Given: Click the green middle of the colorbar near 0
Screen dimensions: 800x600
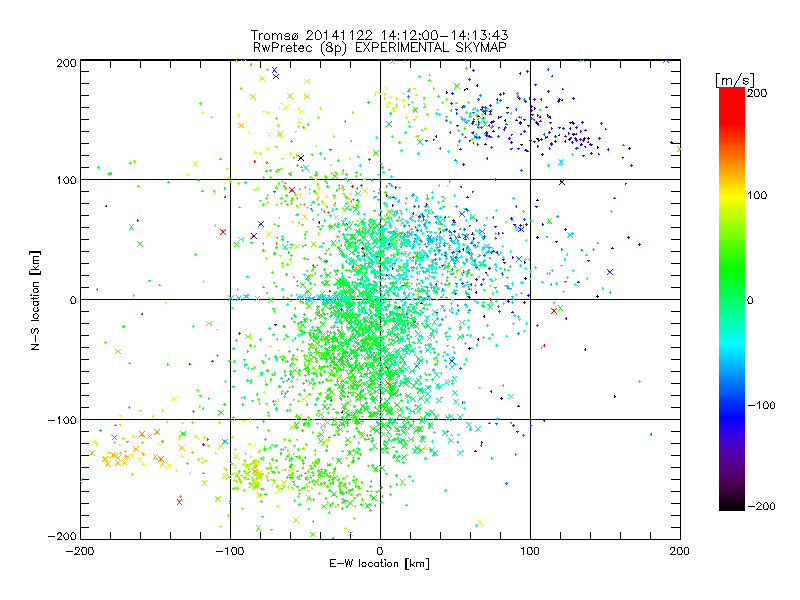Looking at the screenshot, I should tap(732, 299).
